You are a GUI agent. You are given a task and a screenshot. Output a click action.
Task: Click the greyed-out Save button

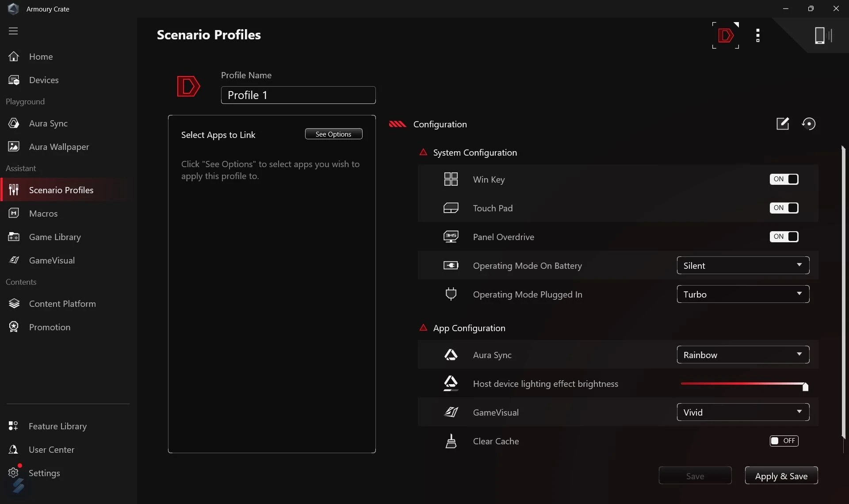(695, 476)
